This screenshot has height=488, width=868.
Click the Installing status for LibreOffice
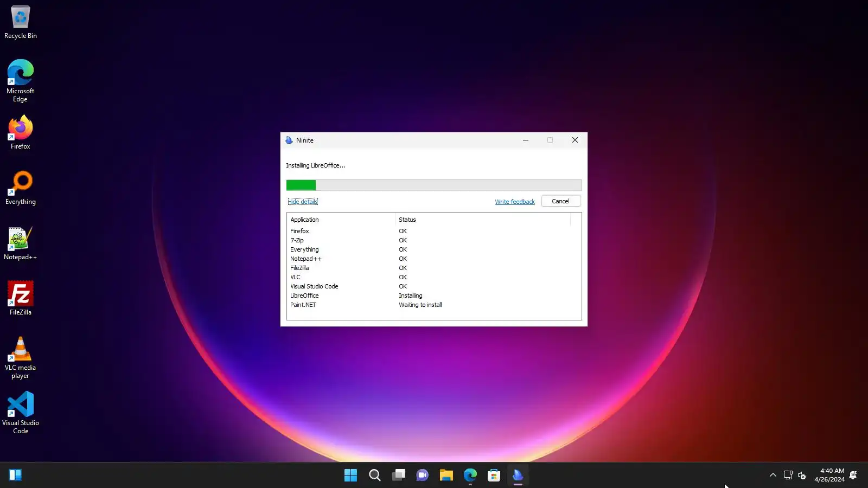click(x=411, y=296)
